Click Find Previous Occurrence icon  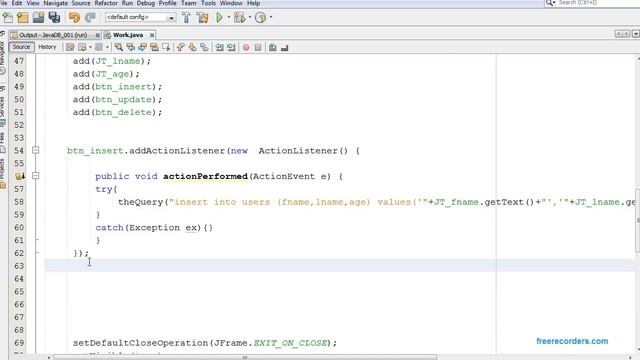[x=131, y=47]
